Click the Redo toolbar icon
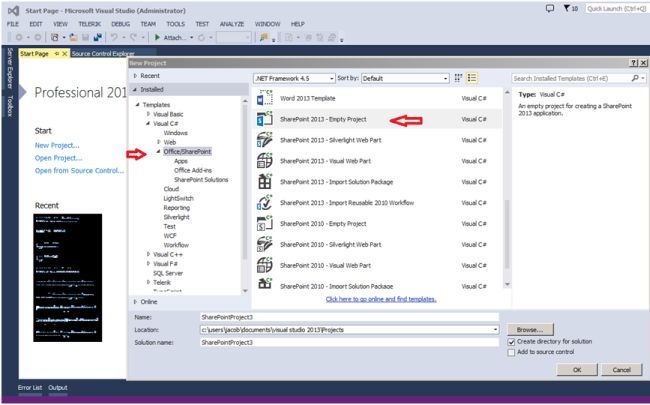This screenshot has width=650, height=405. click(134, 38)
